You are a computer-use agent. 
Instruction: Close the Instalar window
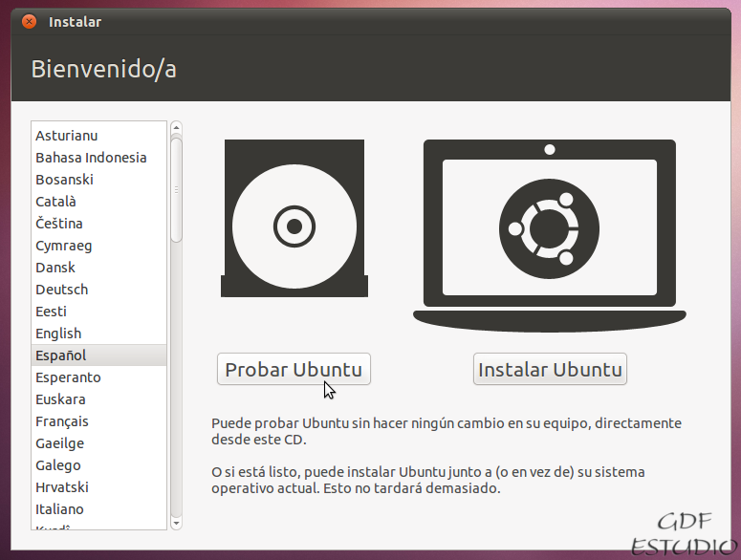click(30, 22)
